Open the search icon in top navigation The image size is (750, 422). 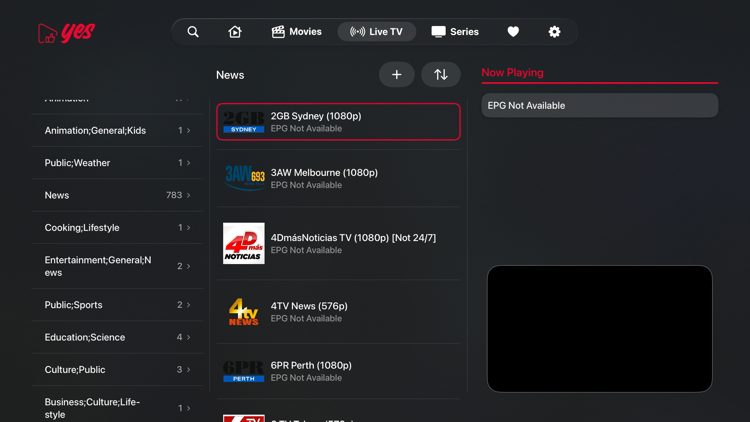(x=193, y=32)
